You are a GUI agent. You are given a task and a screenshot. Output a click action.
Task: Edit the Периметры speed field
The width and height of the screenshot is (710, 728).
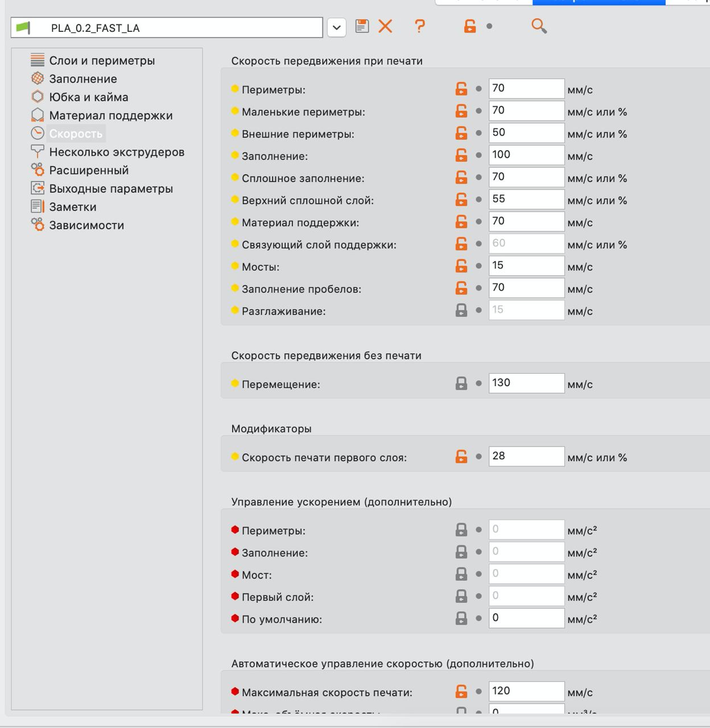(526, 89)
